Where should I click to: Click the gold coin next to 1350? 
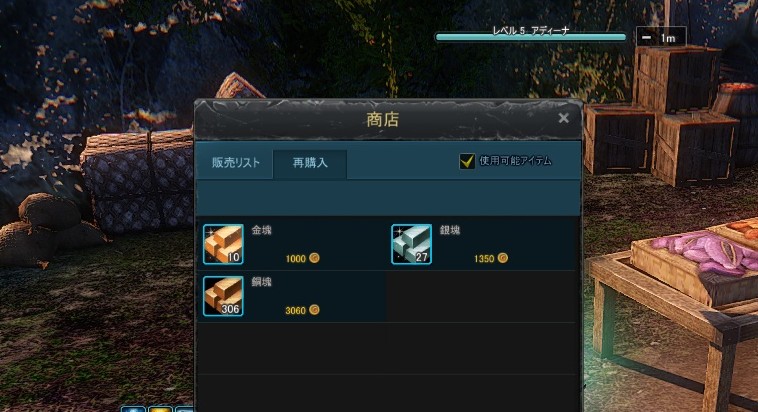pyautogui.click(x=503, y=258)
